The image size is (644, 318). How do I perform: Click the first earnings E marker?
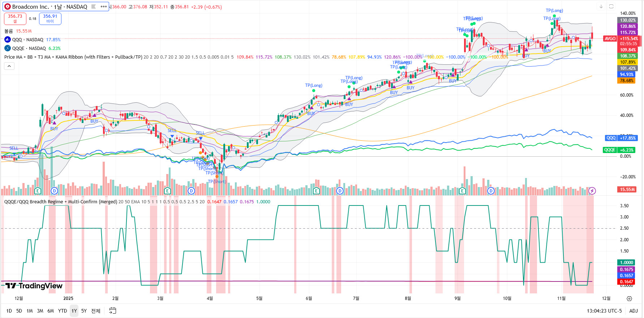pos(38,191)
